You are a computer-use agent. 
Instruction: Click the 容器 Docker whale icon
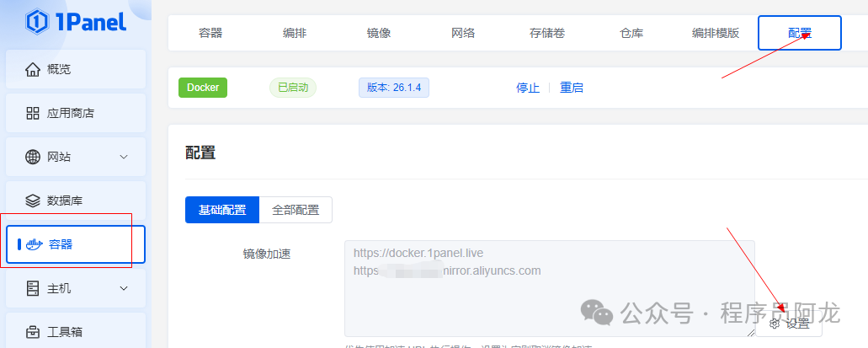[x=35, y=244]
